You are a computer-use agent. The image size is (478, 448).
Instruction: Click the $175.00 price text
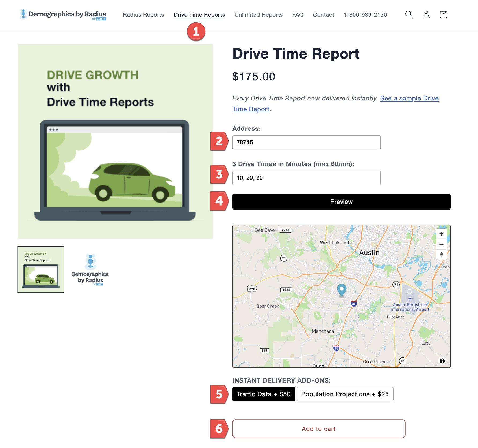coord(254,77)
